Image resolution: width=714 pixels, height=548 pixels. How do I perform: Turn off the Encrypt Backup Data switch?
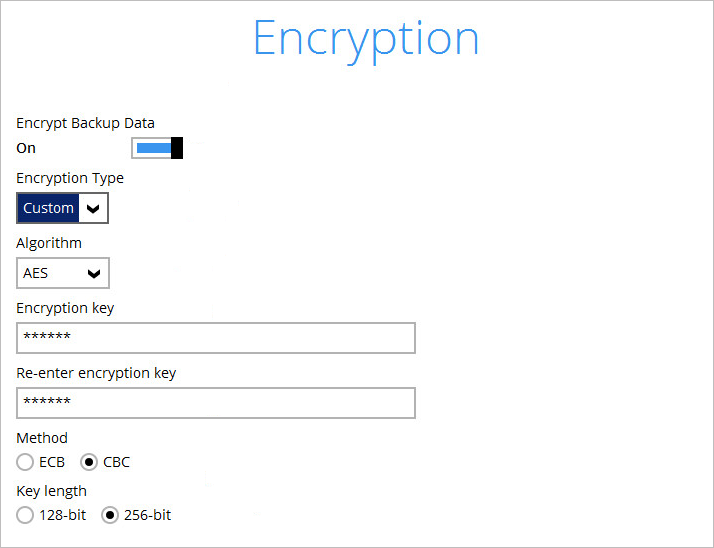157,148
